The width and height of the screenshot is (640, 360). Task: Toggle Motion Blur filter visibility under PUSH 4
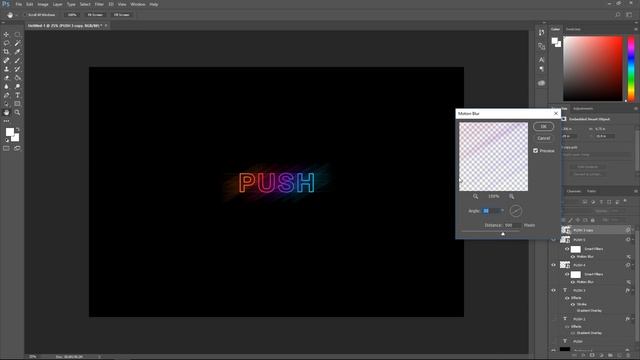coord(573,282)
